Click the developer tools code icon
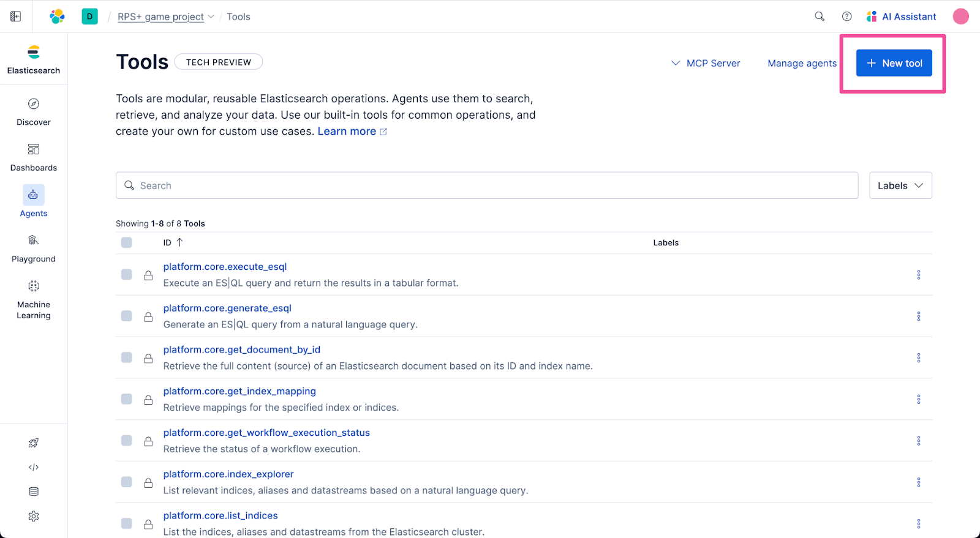Screen dimensions: 980x538 pos(34,468)
